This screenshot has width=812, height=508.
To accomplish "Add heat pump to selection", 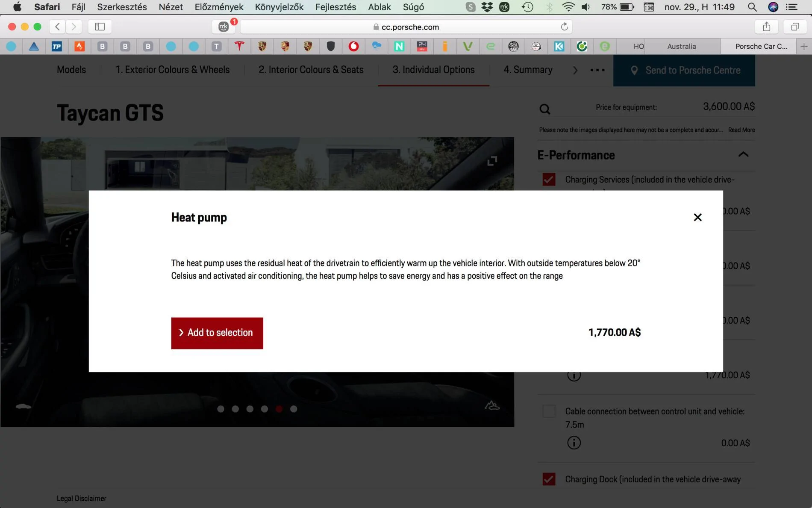I will (217, 333).
